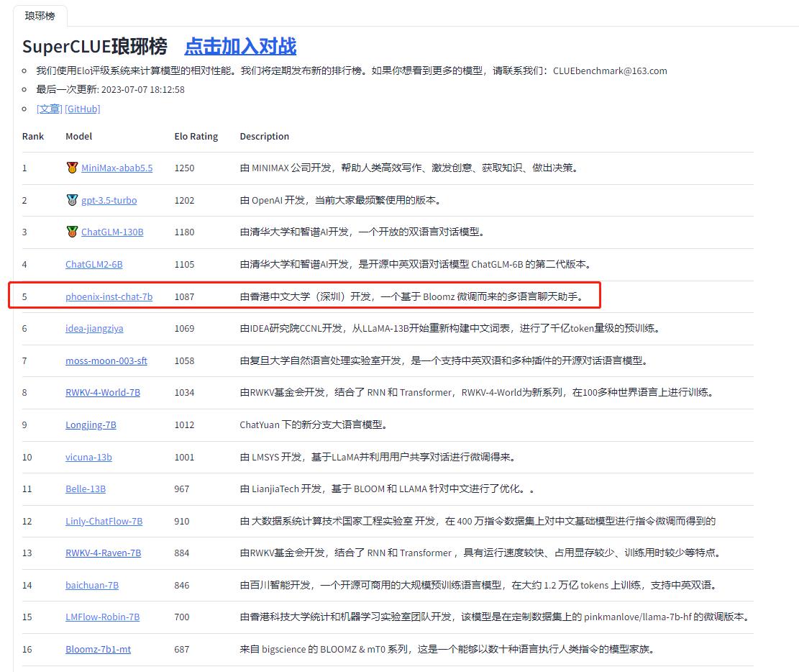The image size is (799, 672).
Task: Click the Model column header
Action: (x=79, y=136)
